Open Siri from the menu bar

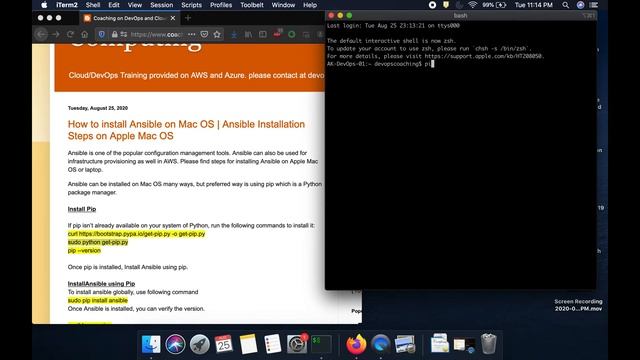pos(580,5)
